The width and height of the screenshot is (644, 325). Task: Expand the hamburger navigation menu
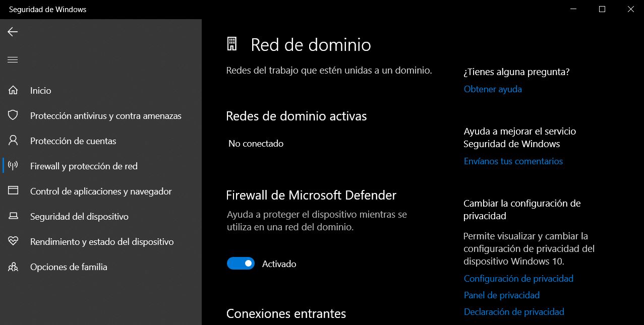(x=13, y=60)
